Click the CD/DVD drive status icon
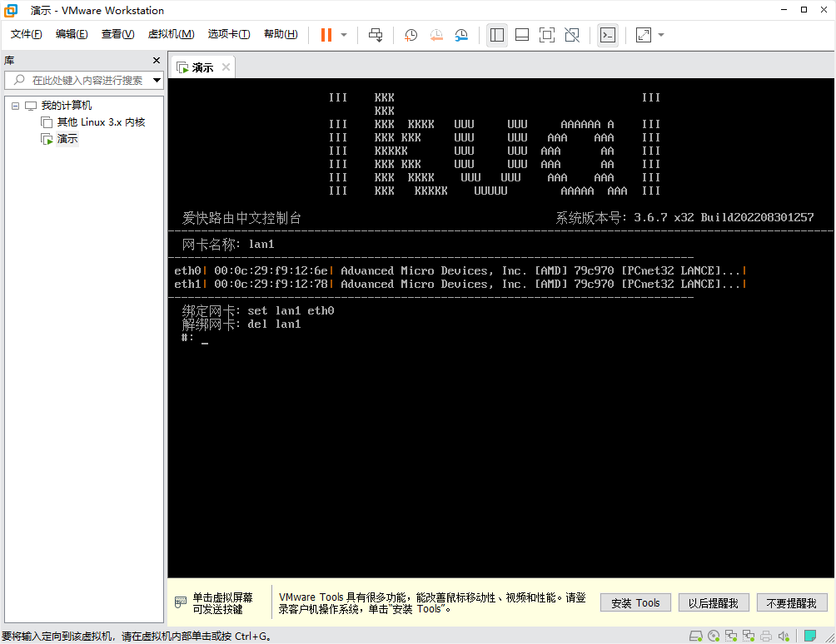The height and width of the screenshot is (644, 836). [x=714, y=636]
